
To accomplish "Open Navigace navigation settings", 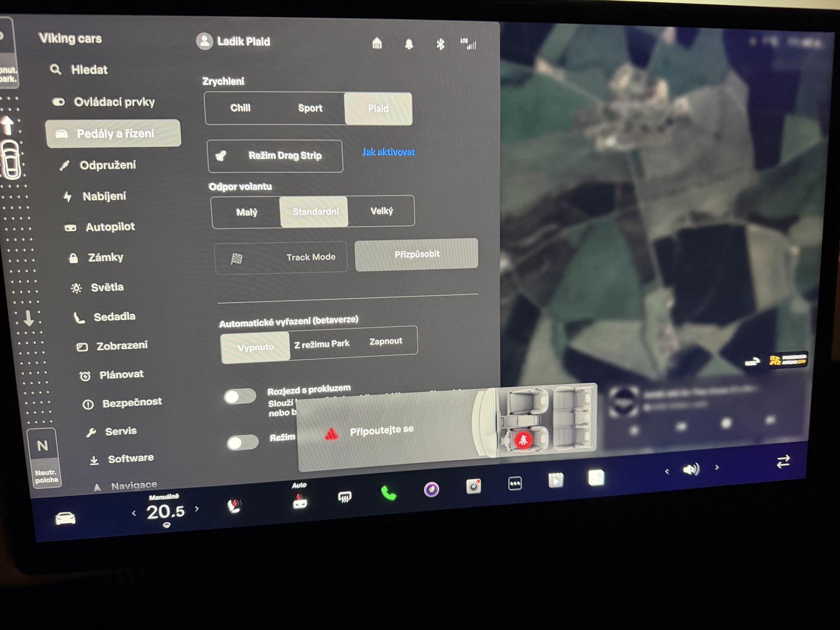I will (125, 486).
